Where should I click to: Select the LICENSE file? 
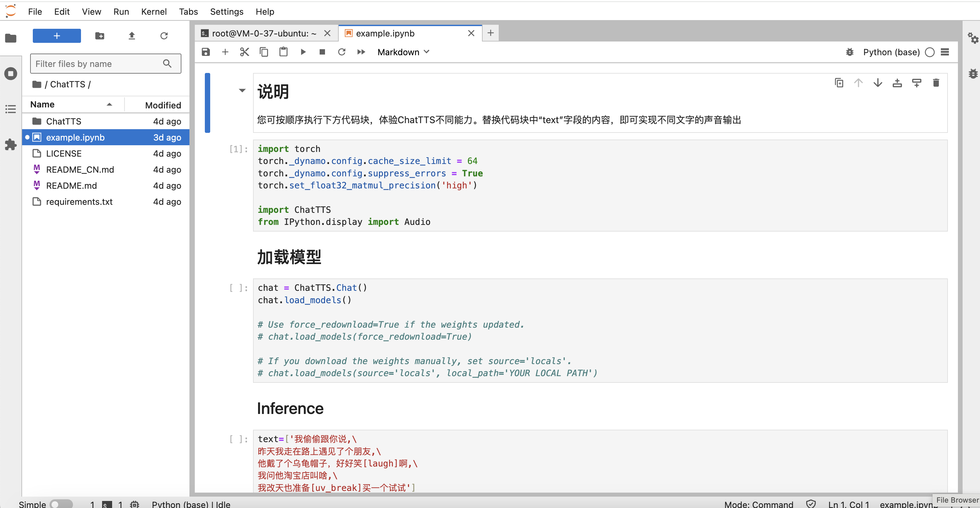pos(105,154)
